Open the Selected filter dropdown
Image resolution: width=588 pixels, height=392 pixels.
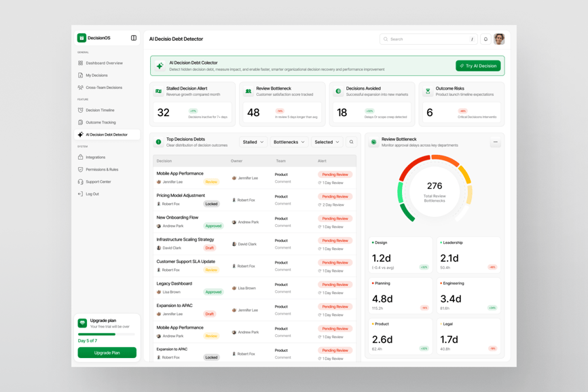[327, 142]
